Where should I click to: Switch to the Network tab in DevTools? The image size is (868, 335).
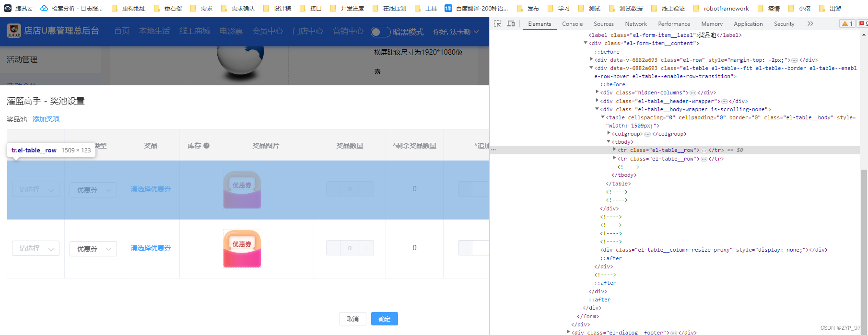[x=636, y=23]
